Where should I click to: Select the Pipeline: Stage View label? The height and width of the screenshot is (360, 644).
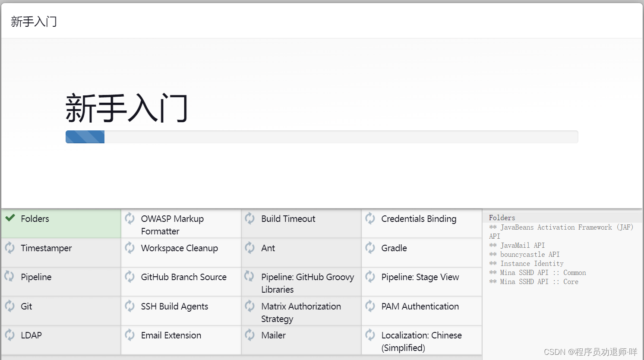(x=420, y=277)
